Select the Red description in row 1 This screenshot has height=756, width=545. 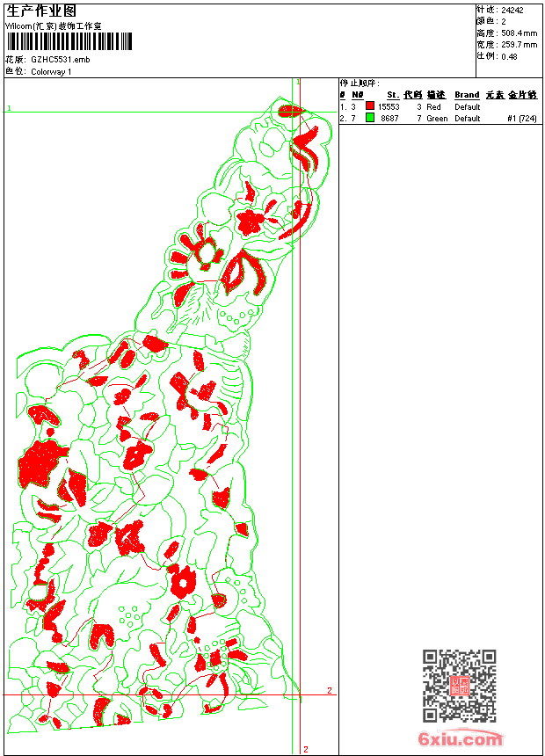(434, 106)
